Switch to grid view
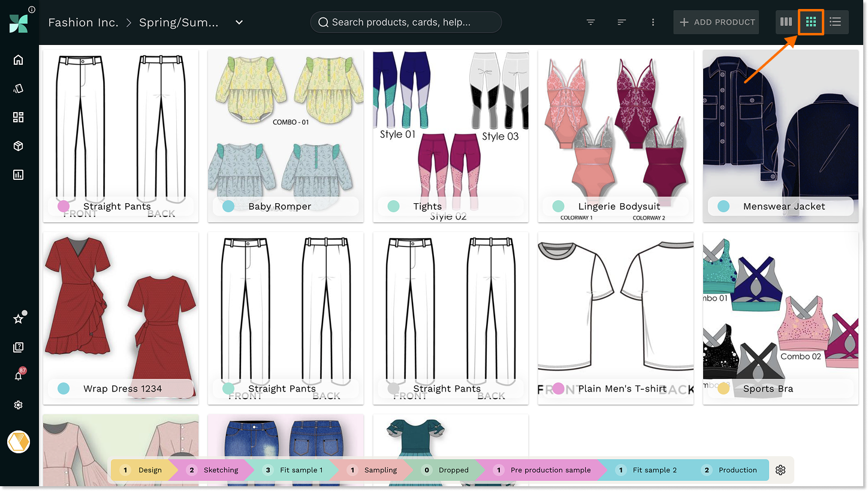Viewport: 868px width, 491px height. click(811, 22)
